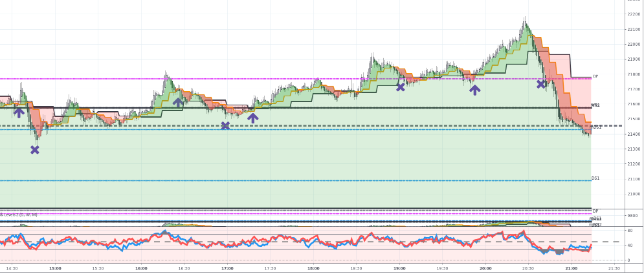Click the DS1 label near 21450
Screen dimensions: 644x274
pos(597,127)
